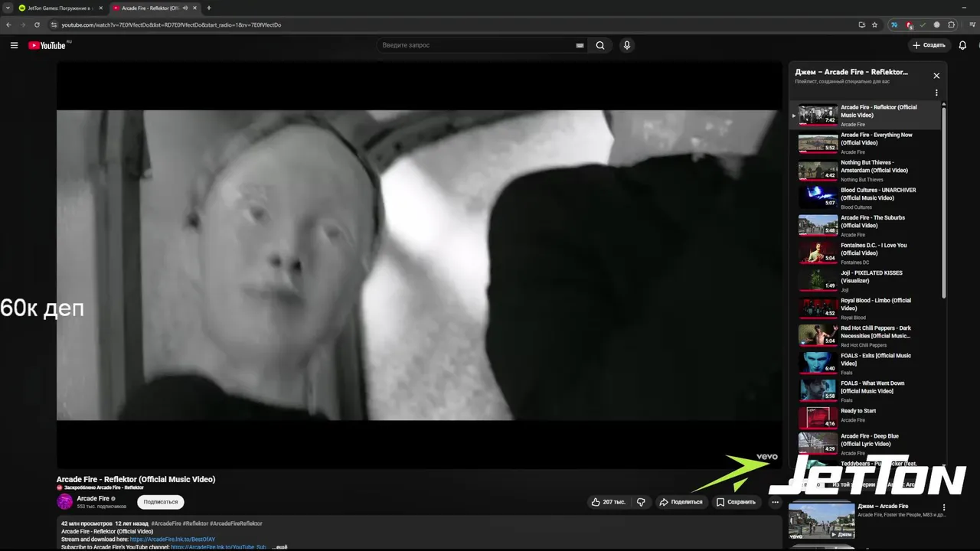Viewport: 980px width, 551px height.
Task: Go back in the browser
Action: pyautogui.click(x=8, y=24)
